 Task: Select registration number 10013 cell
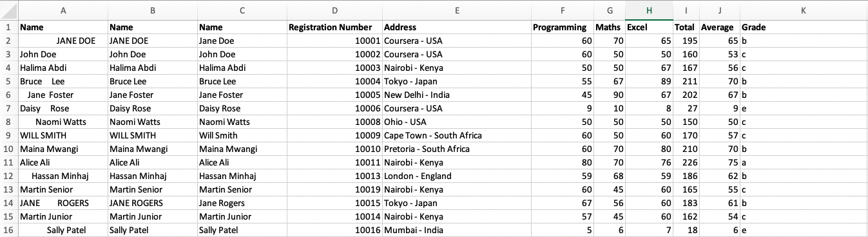tap(334, 176)
